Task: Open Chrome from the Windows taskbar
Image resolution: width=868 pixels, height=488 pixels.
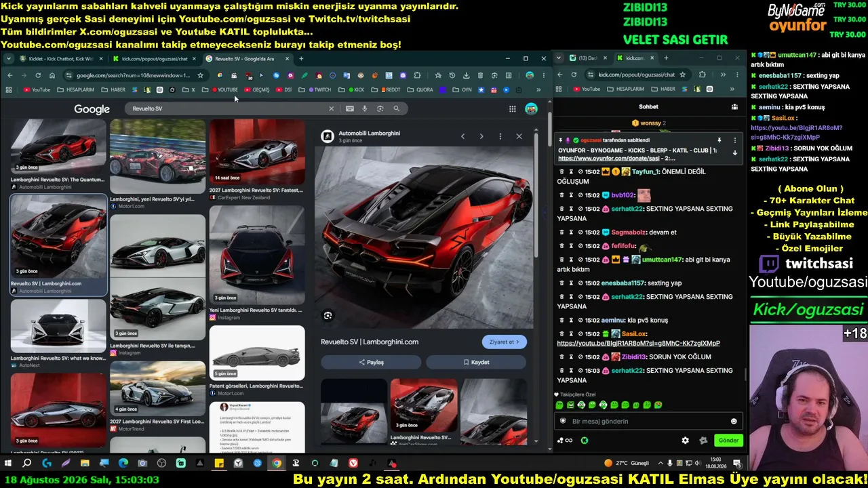Action: [x=277, y=464]
